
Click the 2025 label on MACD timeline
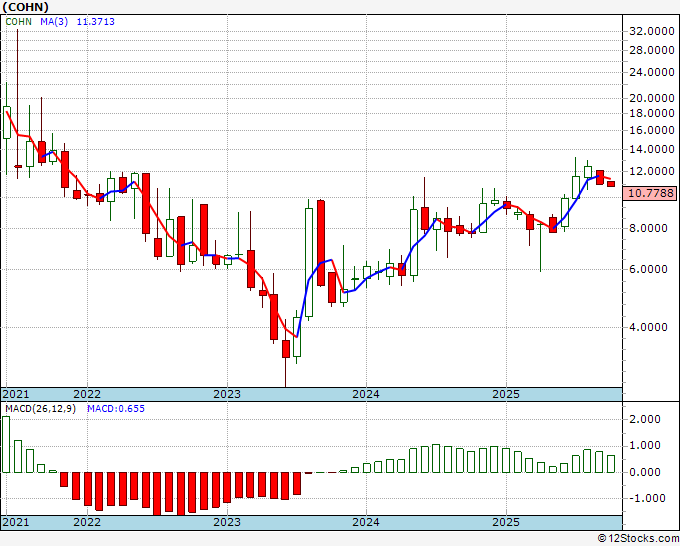click(506, 522)
